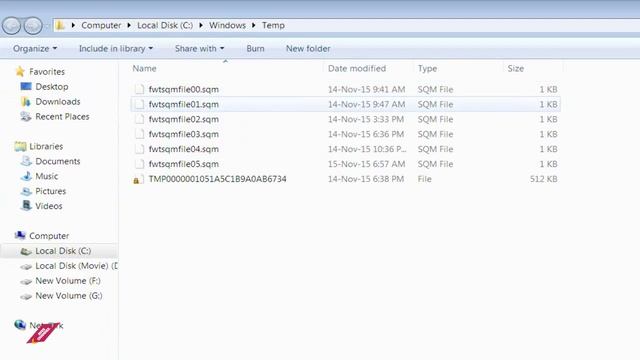Click the Local Disk (C:) drive icon
Viewport: 640px width, 360px height.
tap(26, 251)
